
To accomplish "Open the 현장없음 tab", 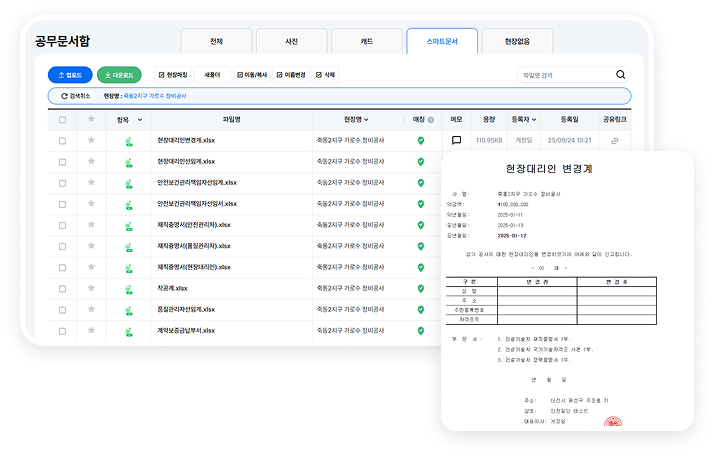I will (x=517, y=42).
